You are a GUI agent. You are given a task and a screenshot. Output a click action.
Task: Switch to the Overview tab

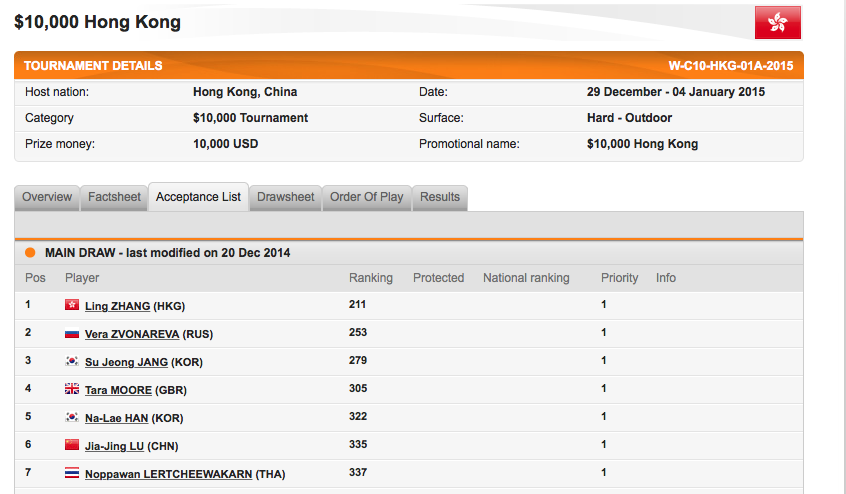click(x=47, y=197)
